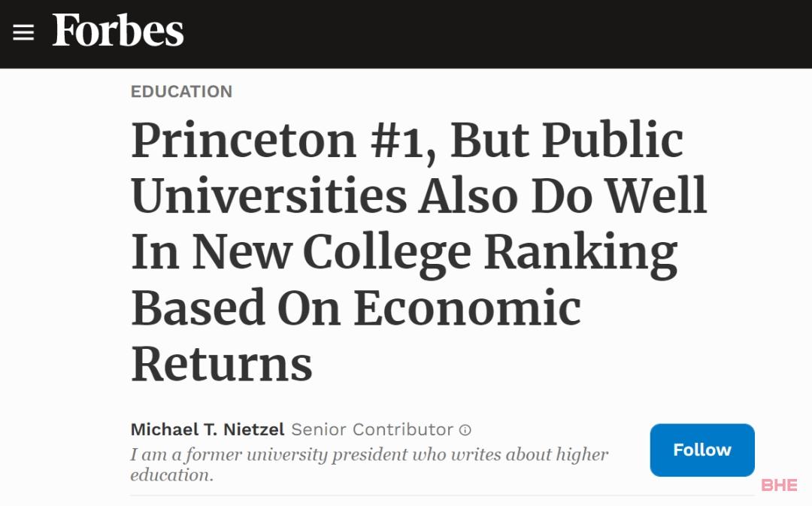
Task: Click "Universities Also Do Well" headline line
Action: tap(419, 195)
